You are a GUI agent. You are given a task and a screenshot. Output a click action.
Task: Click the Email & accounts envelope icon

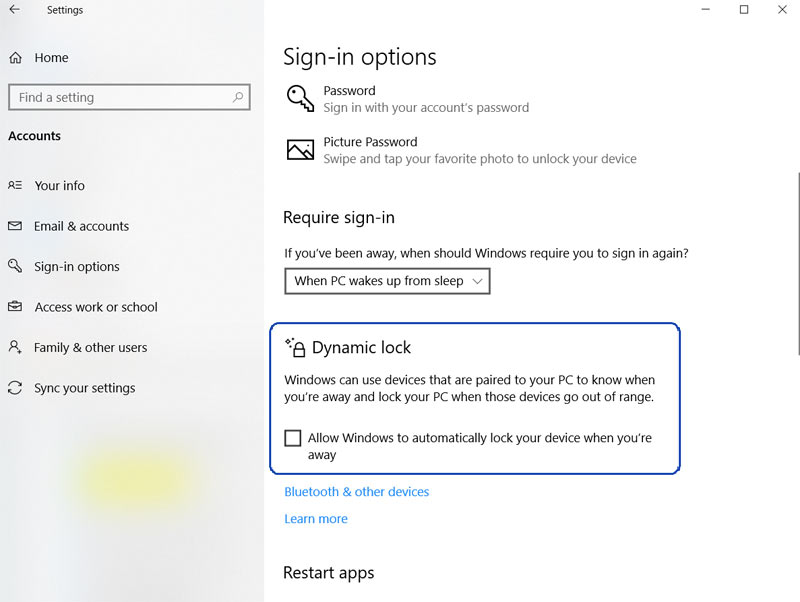(x=15, y=226)
